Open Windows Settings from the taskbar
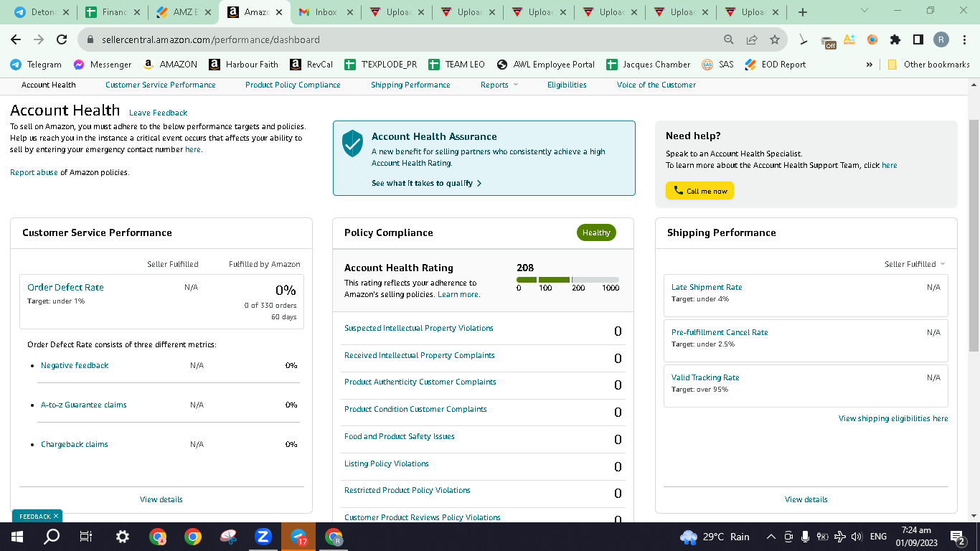Screen dimensions: 980x551 (x=123, y=537)
